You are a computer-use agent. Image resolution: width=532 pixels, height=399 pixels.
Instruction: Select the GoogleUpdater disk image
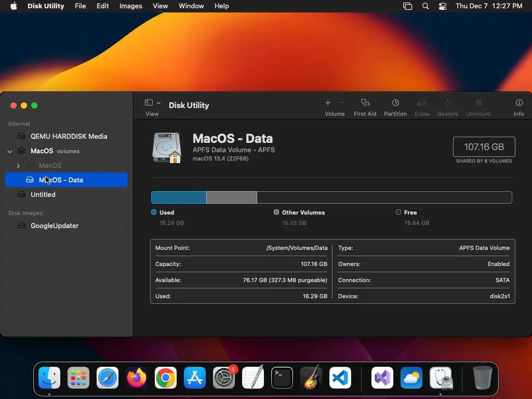(66, 225)
